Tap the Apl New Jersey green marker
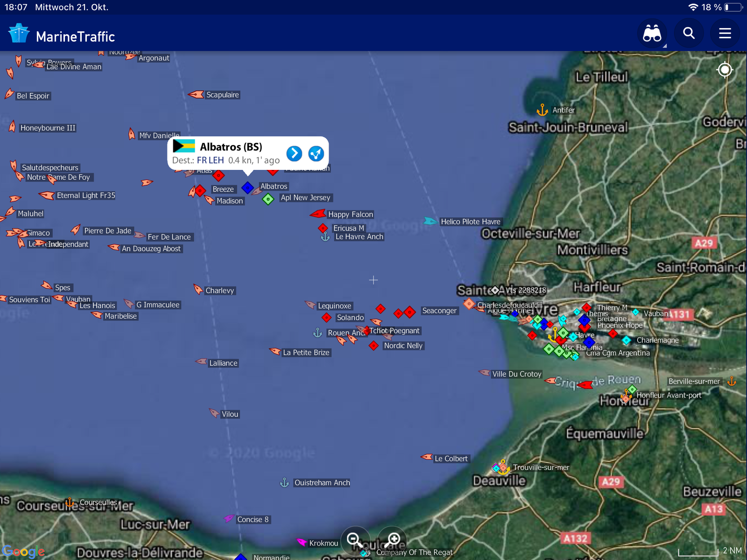The image size is (747, 560). [268, 199]
